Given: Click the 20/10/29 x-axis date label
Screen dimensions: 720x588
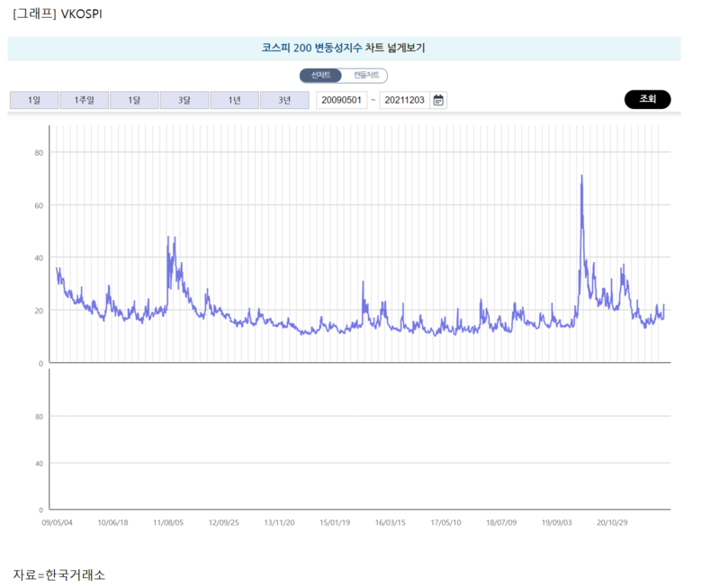Looking at the screenshot, I should [x=614, y=521].
